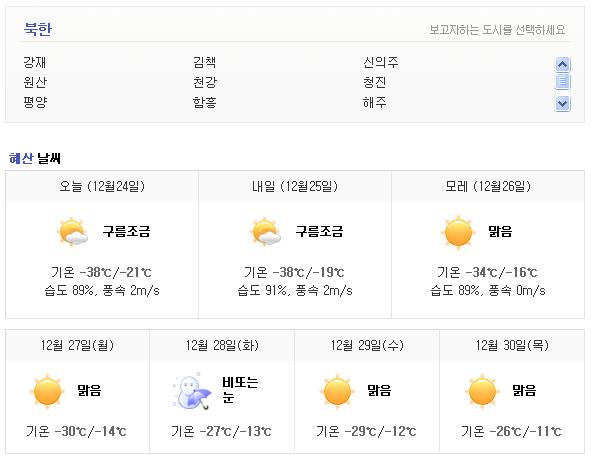
Task: Click the 오늘 (12월24일) column header
Action: [102, 186]
